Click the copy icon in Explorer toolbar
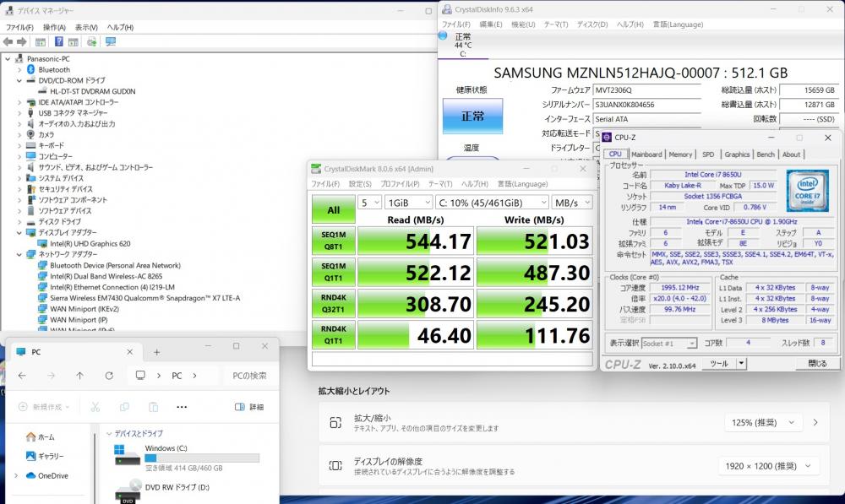 [x=124, y=407]
